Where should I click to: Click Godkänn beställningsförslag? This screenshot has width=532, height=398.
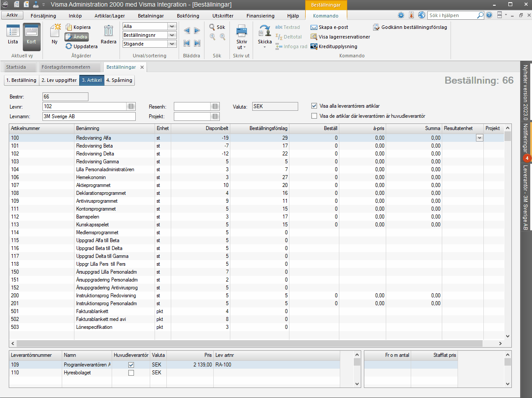pyautogui.click(x=410, y=27)
